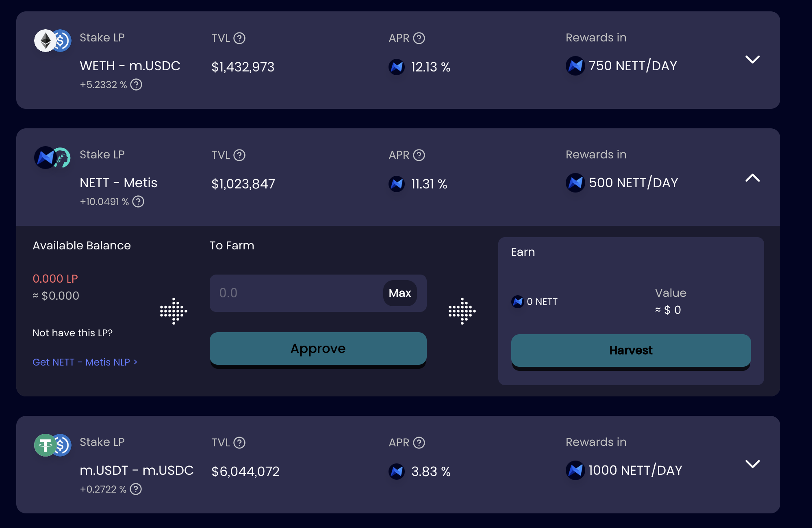This screenshot has height=528, width=812.
Task: Open TVL help icon in WETH - m.USDC row
Action: pyautogui.click(x=240, y=38)
